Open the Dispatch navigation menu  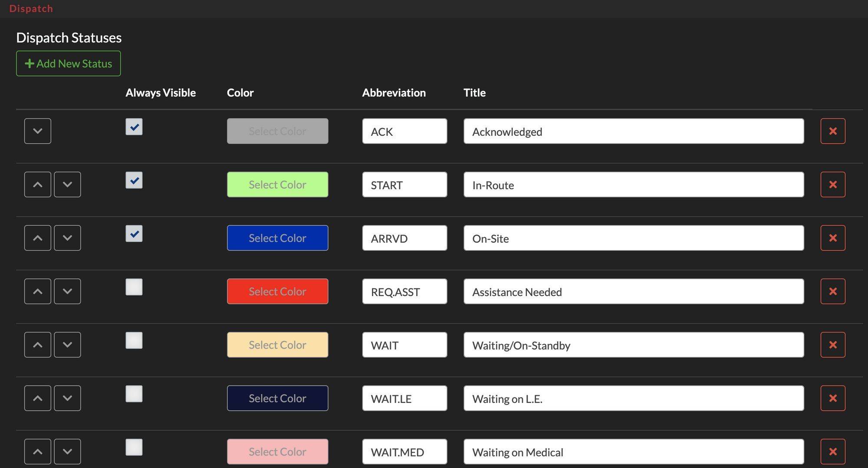pyautogui.click(x=31, y=8)
